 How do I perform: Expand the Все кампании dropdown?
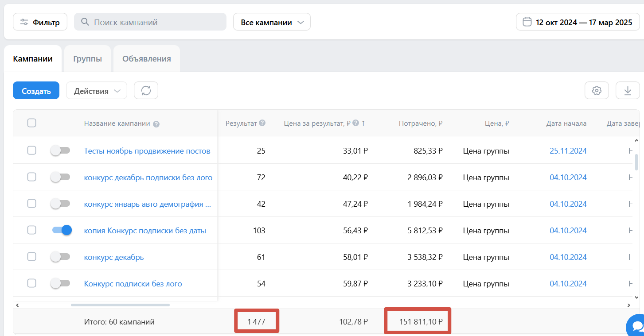pyautogui.click(x=272, y=22)
